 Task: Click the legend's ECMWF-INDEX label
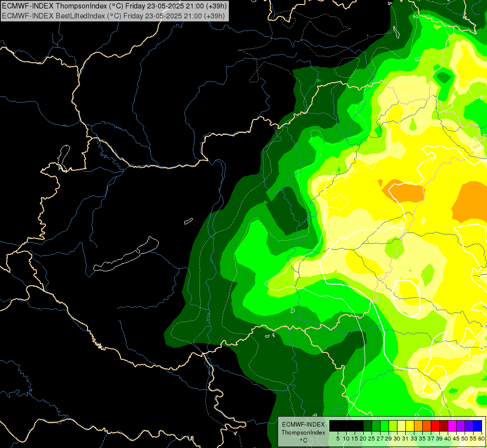pos(303,425)
